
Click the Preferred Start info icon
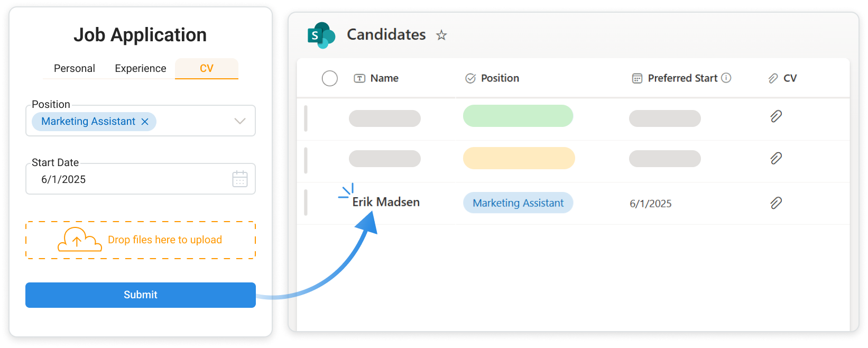point(726,78)
